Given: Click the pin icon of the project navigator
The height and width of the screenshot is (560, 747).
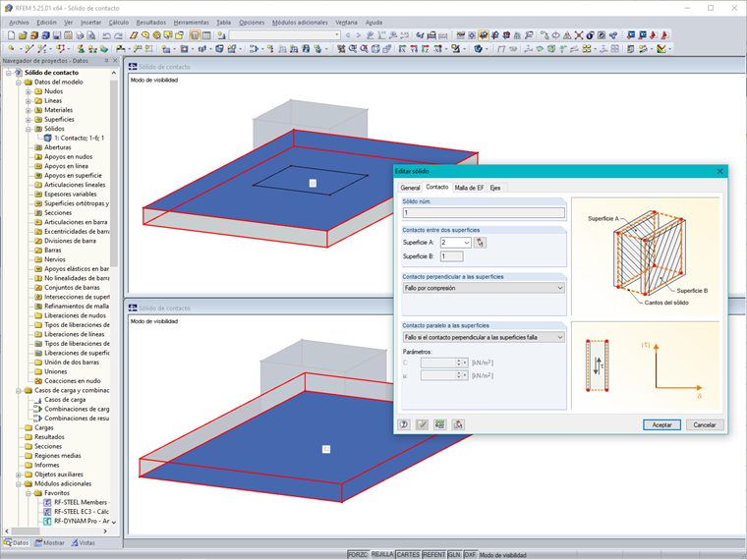Looking at the screenshot, I should [106, 61].
